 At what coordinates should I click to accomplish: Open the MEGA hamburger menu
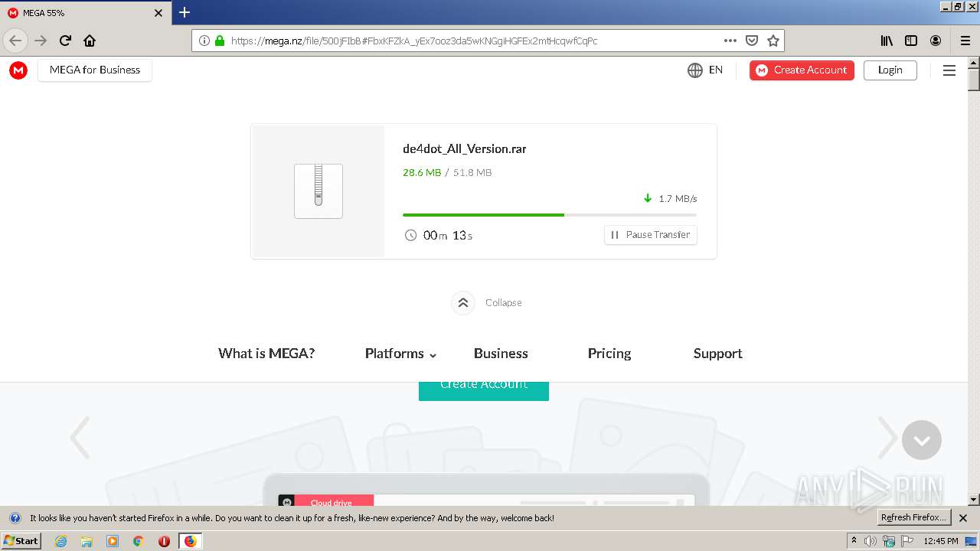(x=949, y=70)
